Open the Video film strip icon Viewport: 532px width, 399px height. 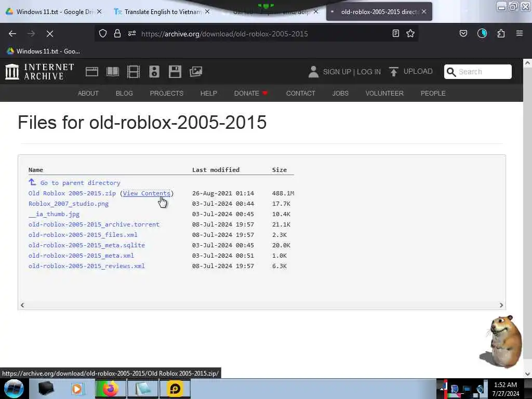(x=134, y=72)
